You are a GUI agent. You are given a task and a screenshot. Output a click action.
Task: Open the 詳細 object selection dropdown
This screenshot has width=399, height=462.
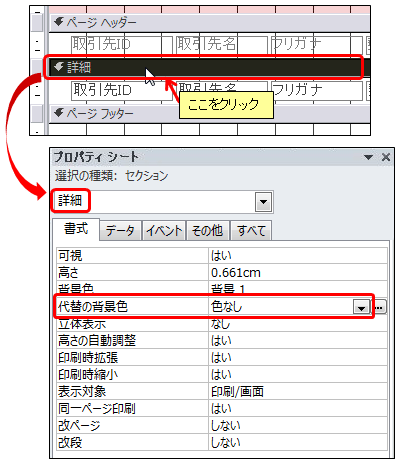[x=263, y=202]
